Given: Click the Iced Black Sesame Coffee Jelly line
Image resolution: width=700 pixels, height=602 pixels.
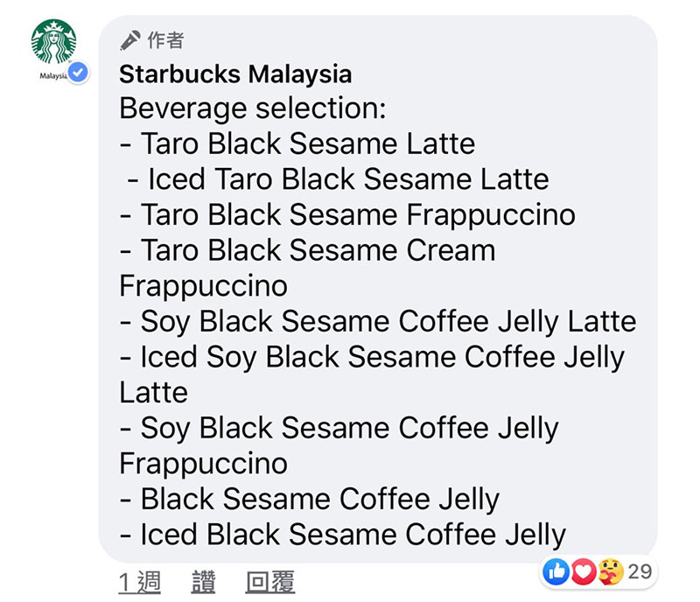Looking at the screenshot, I should [342, 535].
